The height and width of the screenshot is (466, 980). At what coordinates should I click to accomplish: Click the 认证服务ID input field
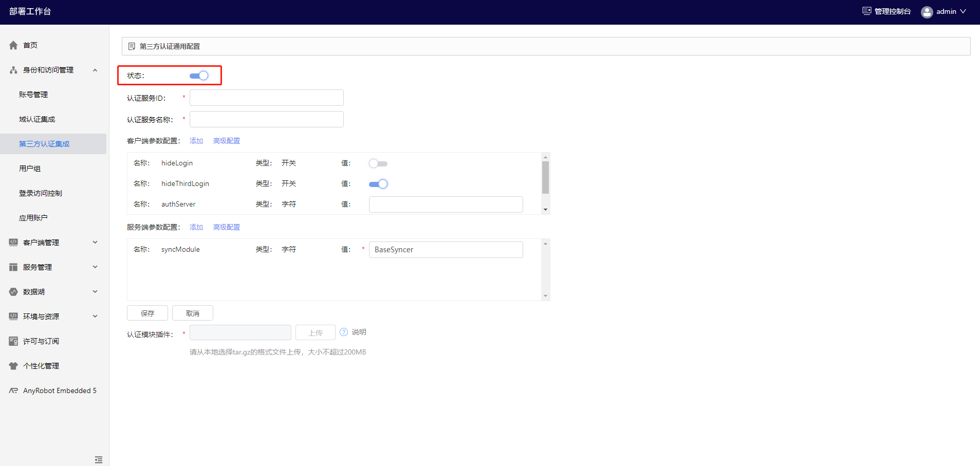click(267, 98)
